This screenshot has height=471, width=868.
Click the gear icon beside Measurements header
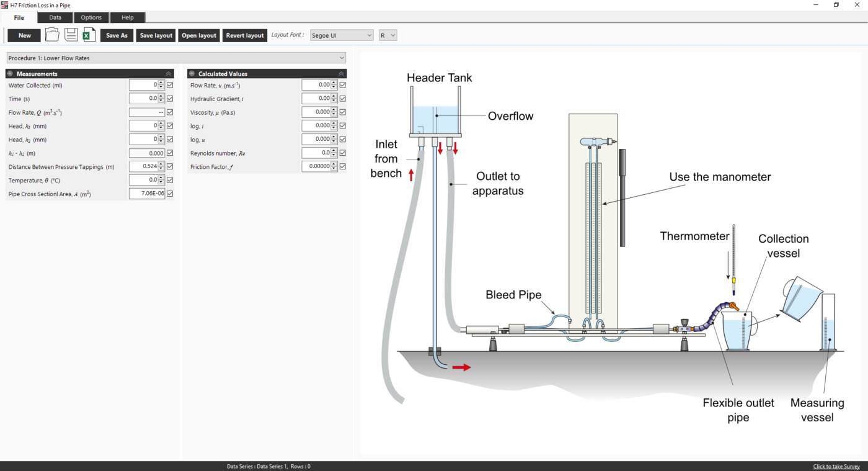(x=10, y=73)
